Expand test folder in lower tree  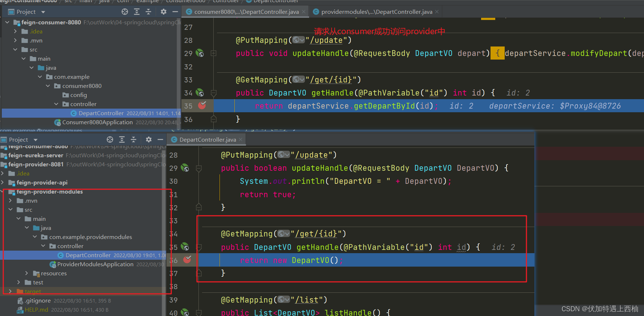coord(19,282)
